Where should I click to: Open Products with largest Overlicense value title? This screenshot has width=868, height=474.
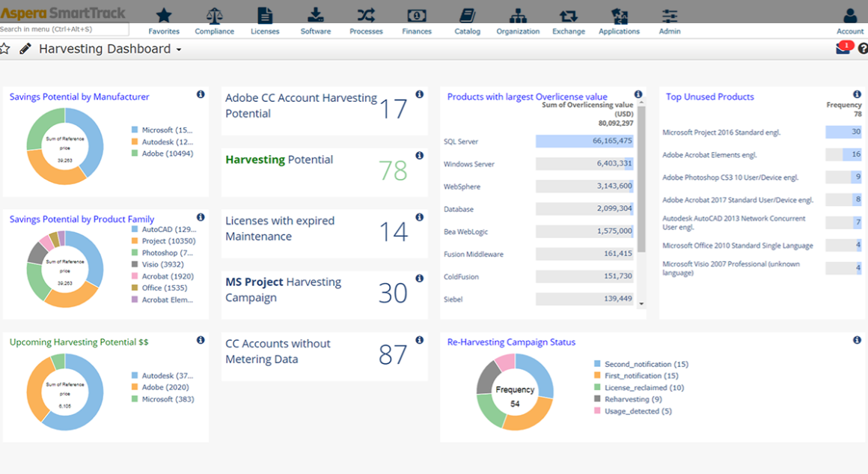tap(527, 97)
